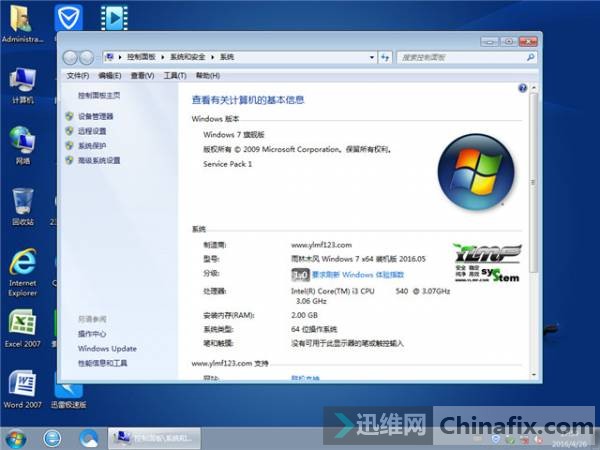Click the YLMF system manufacturer logo

[488, 262]
